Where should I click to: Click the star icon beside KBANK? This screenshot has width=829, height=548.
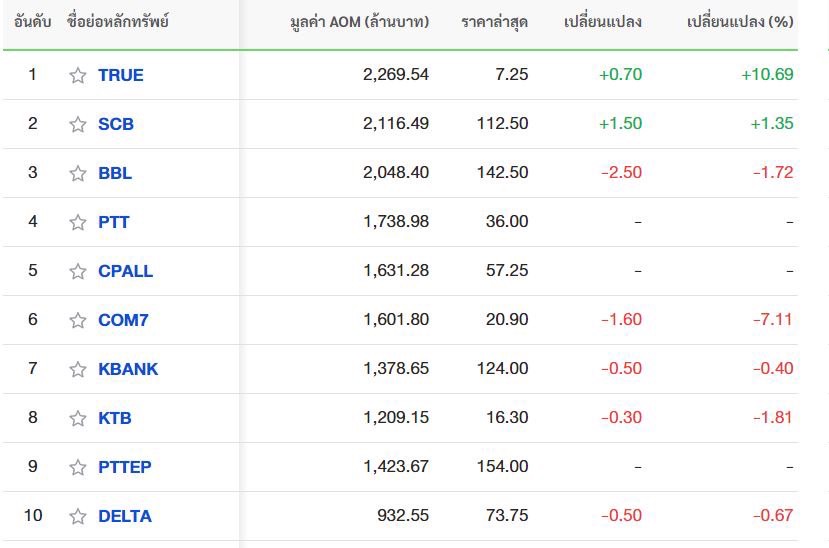[x=78, y=369]
